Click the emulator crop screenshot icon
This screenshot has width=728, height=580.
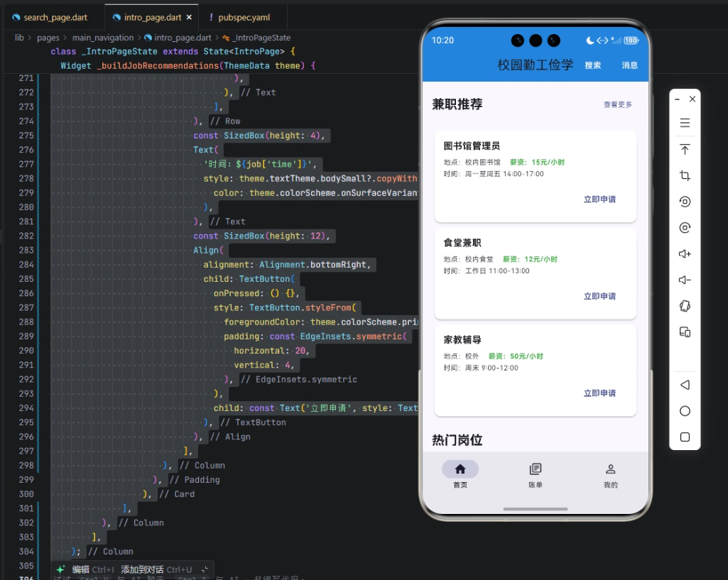click(x=685, y=175)
